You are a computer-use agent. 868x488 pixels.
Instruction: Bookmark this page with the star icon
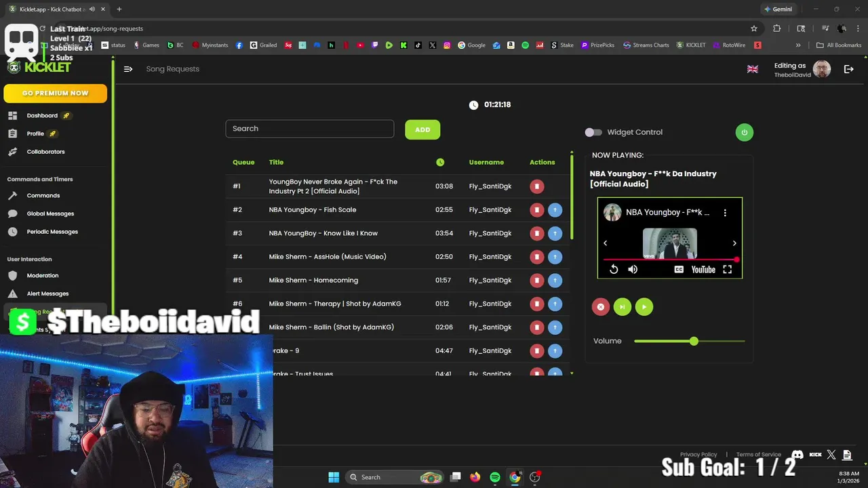pos(754,28)
